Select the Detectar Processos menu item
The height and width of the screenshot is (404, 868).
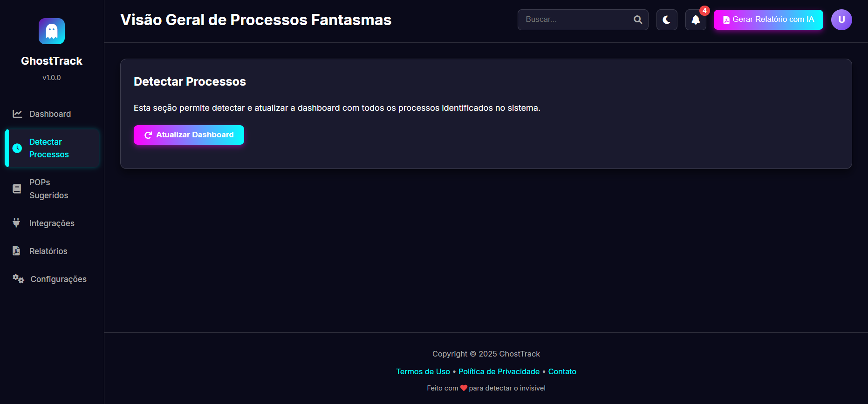[49, 148]
